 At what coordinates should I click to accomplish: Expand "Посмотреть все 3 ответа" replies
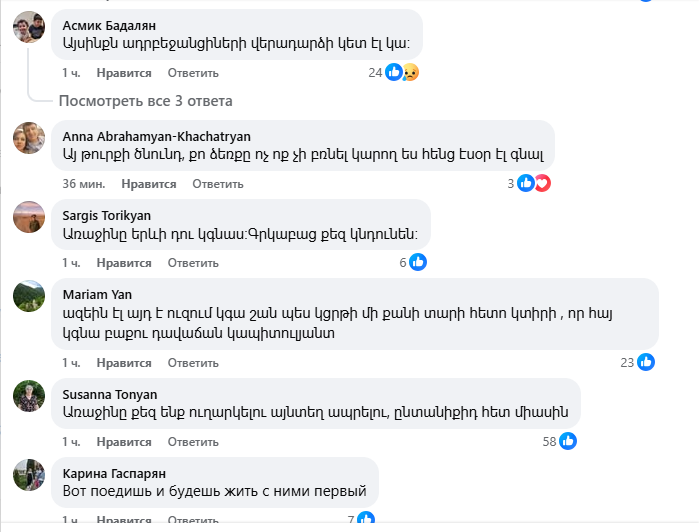pos(145,101)
